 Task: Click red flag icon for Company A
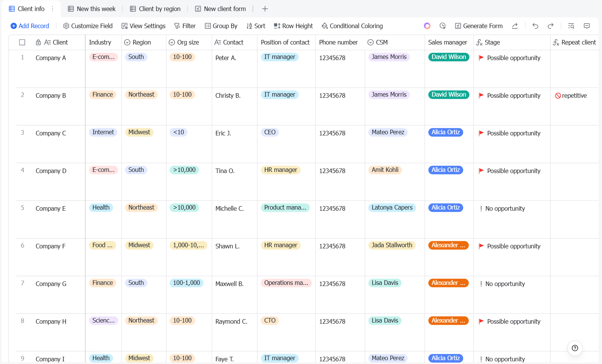point(481,58)
